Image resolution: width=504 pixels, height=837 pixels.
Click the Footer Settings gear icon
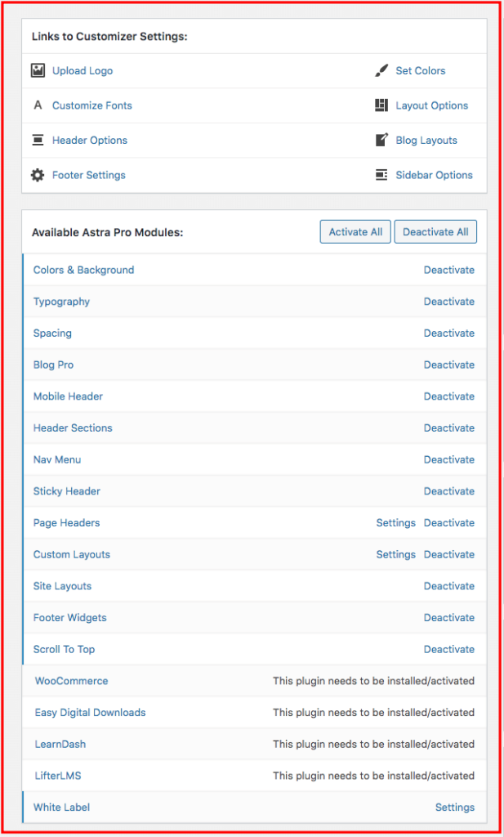[38, 175]
